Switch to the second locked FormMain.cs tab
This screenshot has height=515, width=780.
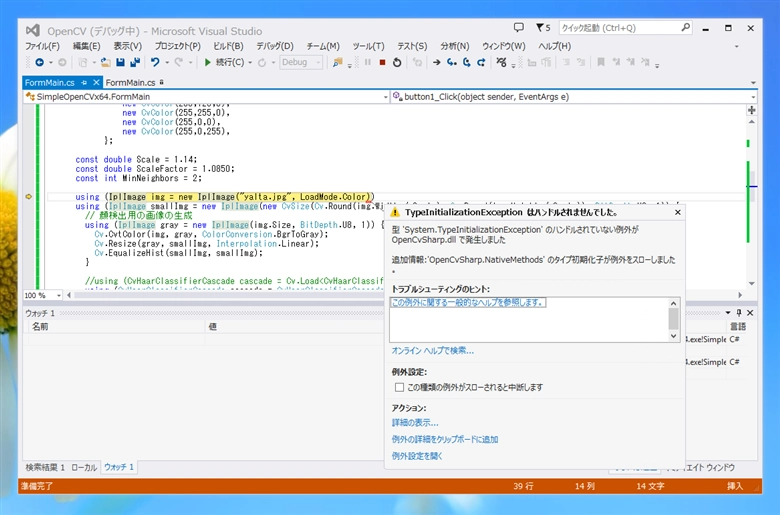(x=134, y=83)
